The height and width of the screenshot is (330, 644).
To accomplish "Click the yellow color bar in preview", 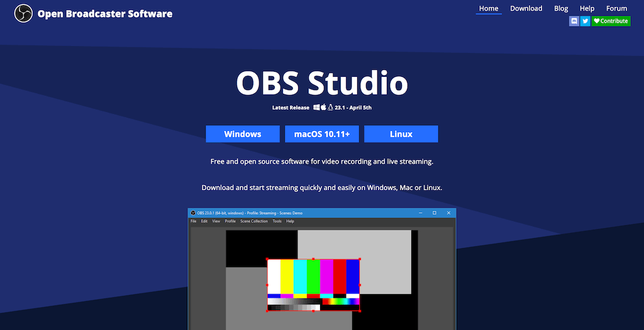I will 287,276.
